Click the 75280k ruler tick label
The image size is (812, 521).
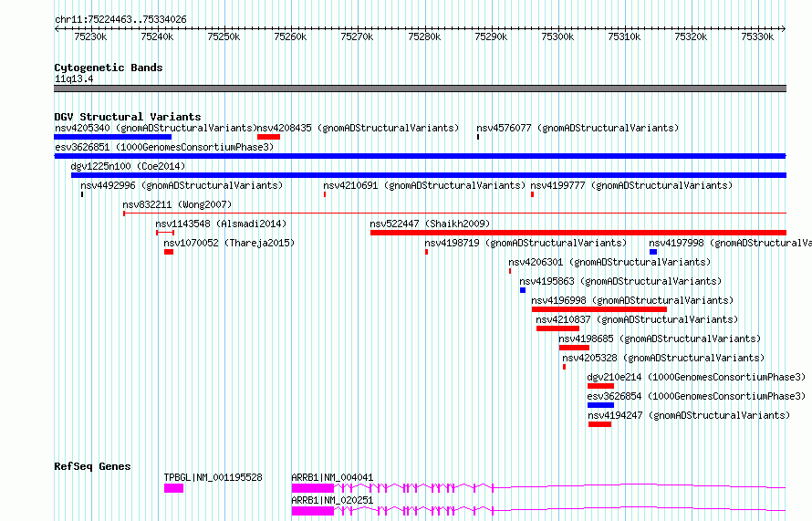pyautogui.click(x=424, y=36)
